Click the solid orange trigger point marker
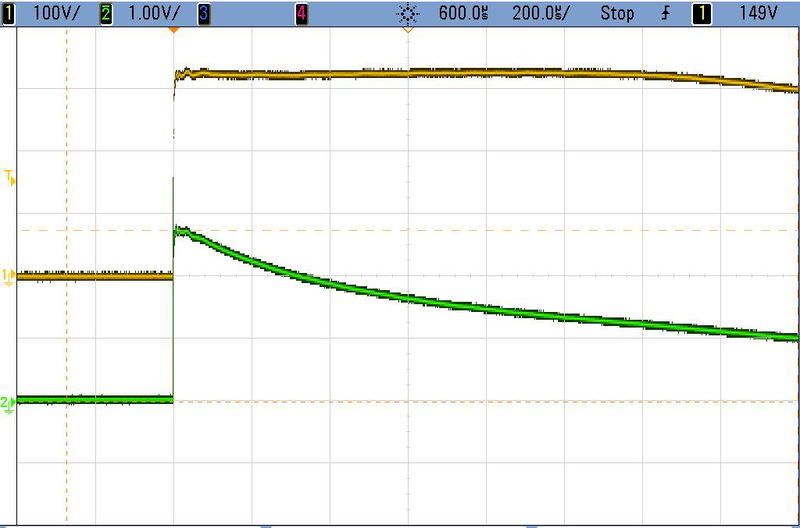This screenshot has height=528, width=800. [173, 31]
